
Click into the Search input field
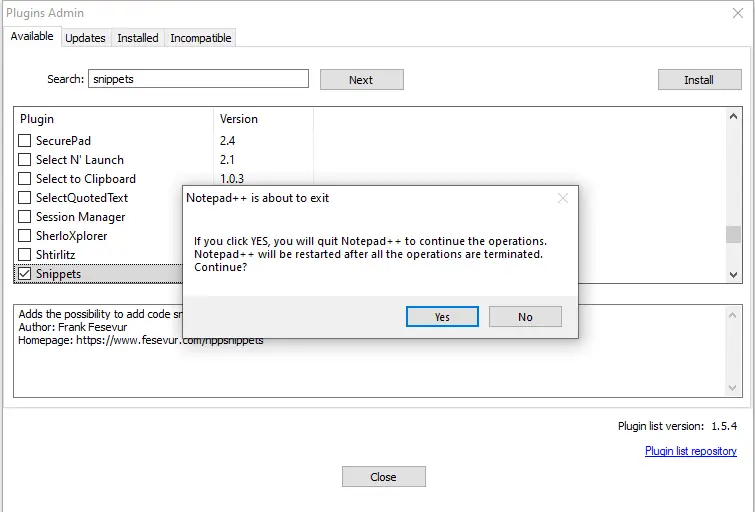click(198, 79)
